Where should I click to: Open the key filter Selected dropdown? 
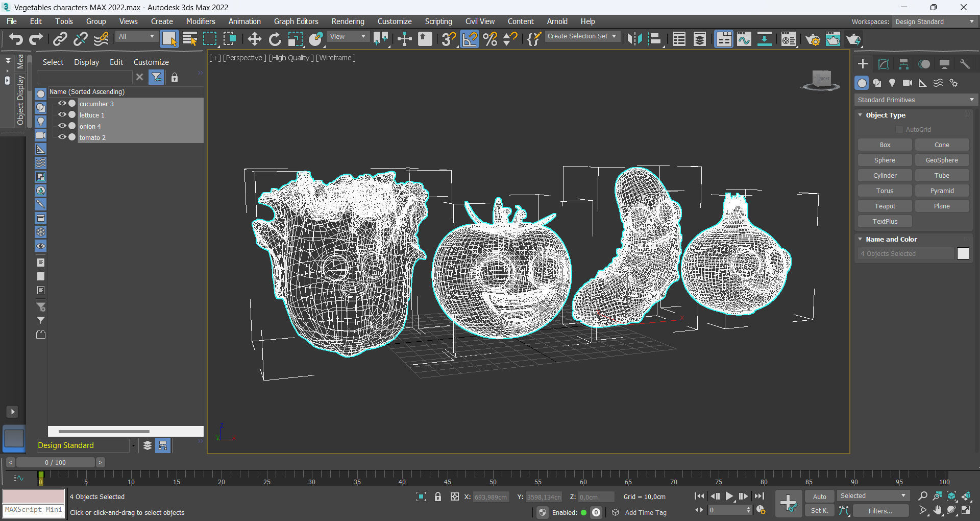[x=873, y=496]
